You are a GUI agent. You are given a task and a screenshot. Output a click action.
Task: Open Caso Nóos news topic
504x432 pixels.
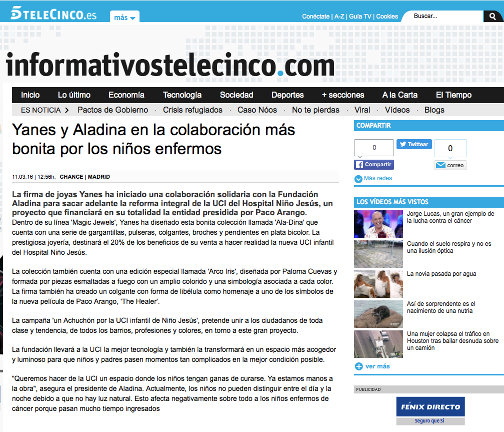coord(257,110)
